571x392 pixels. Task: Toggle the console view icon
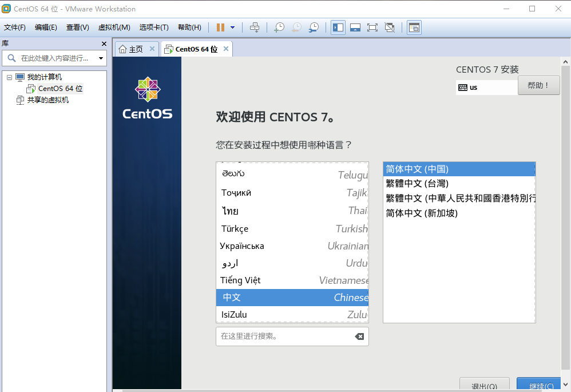click(x=414, y=27)
